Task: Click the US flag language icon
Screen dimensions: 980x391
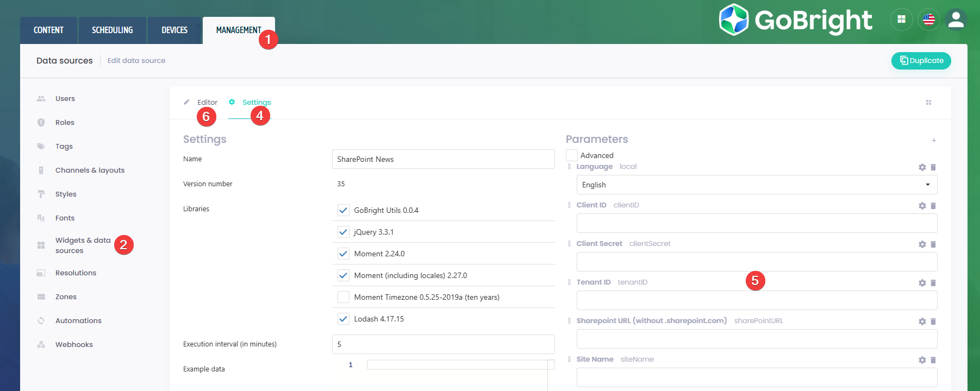Action: [x=929, y=20]
